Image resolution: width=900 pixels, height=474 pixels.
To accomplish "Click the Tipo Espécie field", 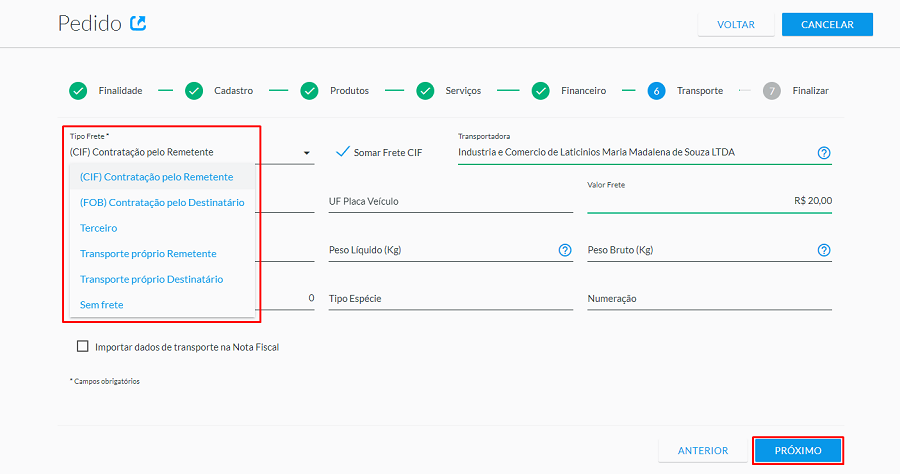I will (x=451, y=298).
